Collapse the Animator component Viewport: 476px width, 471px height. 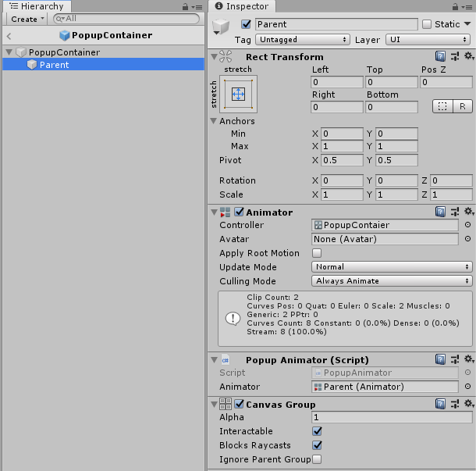tap(215, 212)
